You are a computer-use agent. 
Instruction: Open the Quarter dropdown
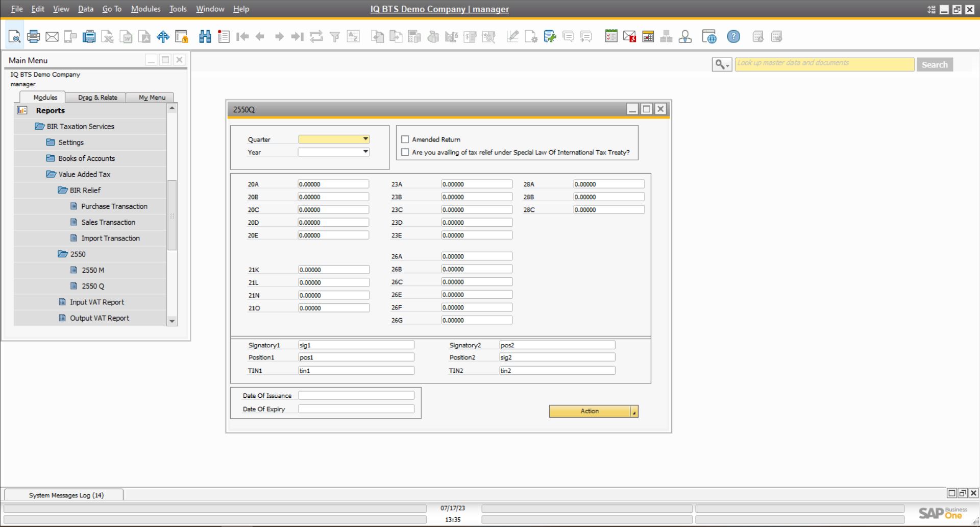click(365, 139)
